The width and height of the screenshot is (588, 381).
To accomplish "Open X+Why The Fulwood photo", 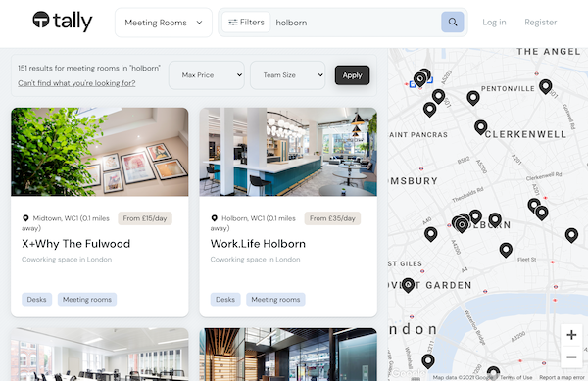I will pos(100,152).
